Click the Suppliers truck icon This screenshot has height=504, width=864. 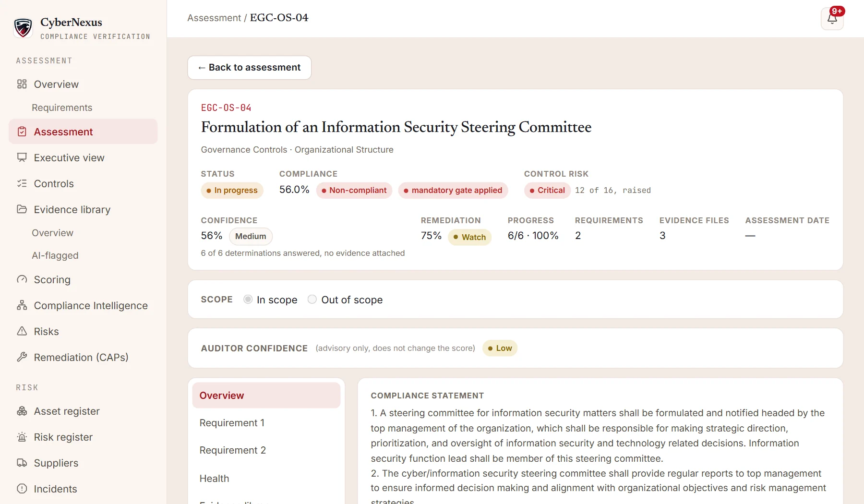(x=22, y=463)
